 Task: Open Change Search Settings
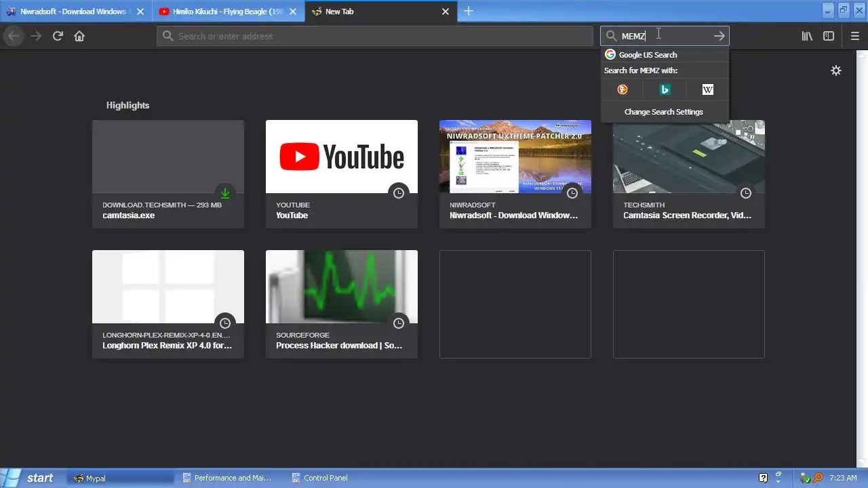[664, 112]
